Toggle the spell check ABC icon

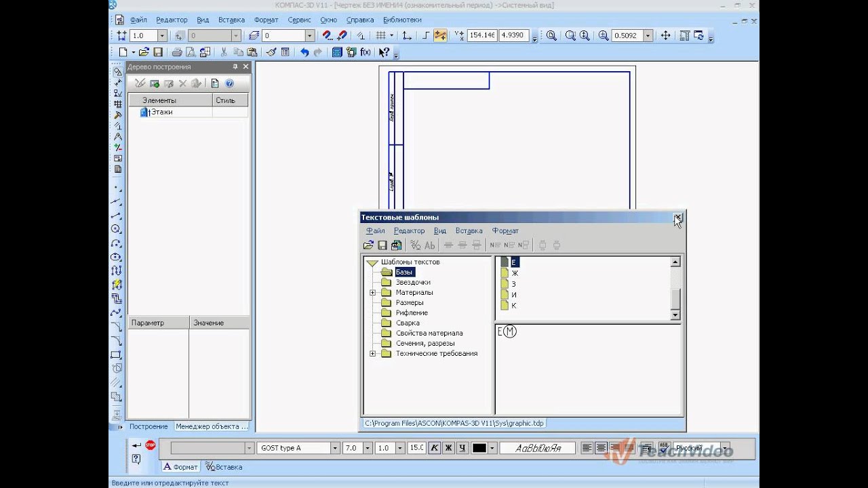(664, 448)
